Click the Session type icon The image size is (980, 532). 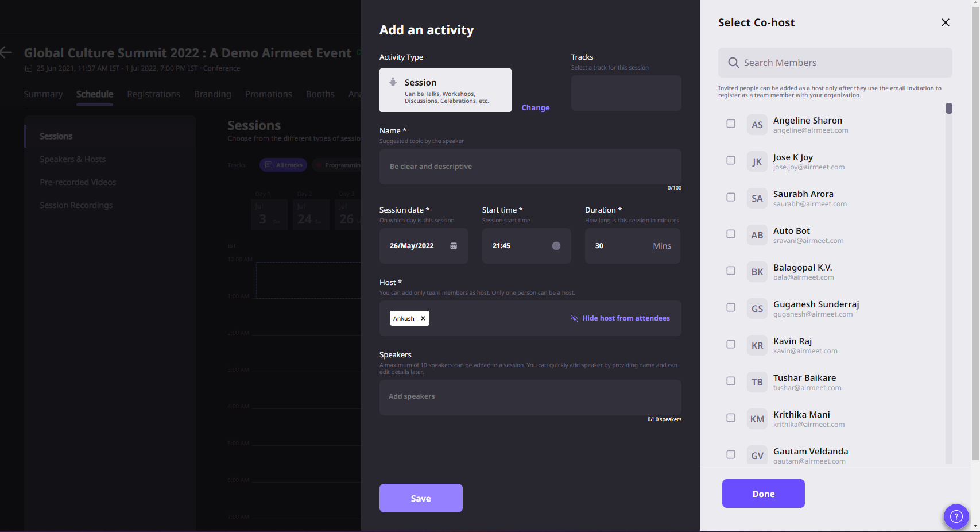393,82
